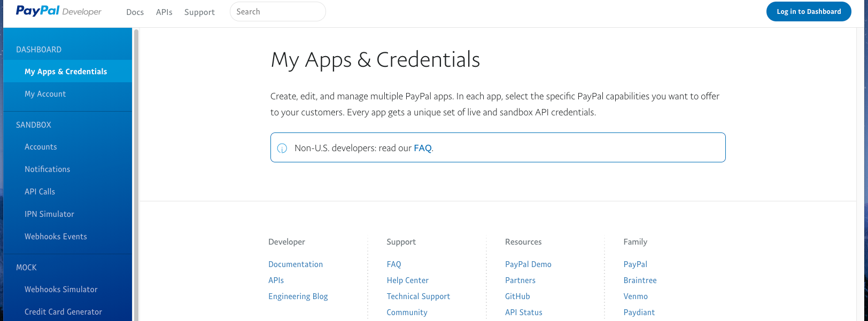Click the Resources footer column heading
The height and width of the screenshot is (321, 868).
[x=523, y=241]
